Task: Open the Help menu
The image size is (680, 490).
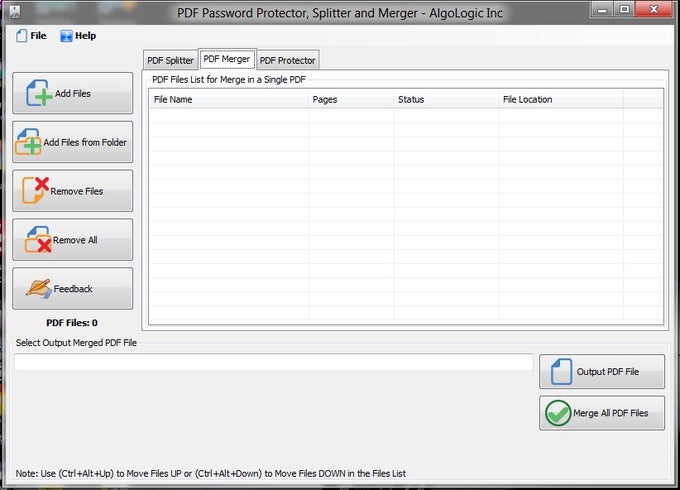Action: [x=78, y=36]
